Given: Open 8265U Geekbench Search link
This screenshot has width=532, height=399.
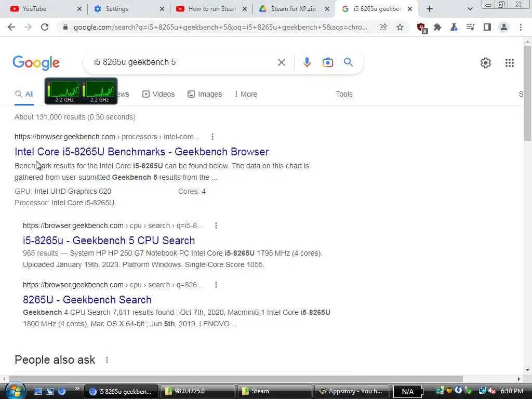Looking at the screenshot, I should [x=87, y=300].
